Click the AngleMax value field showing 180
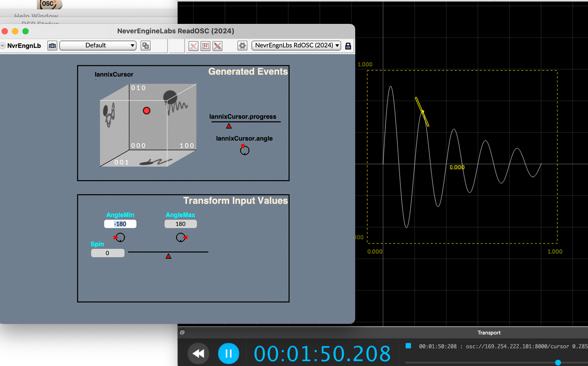Screen dimensions: 588x366 point(180,224)
